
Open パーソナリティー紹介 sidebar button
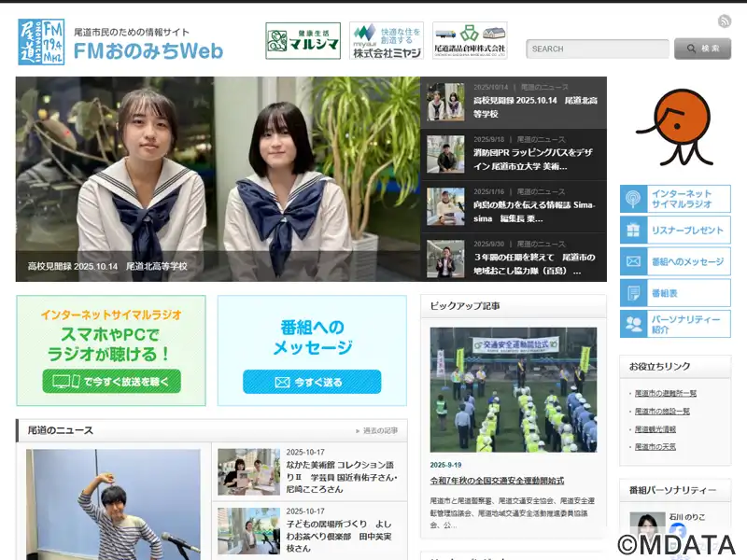tap(675, 324)
